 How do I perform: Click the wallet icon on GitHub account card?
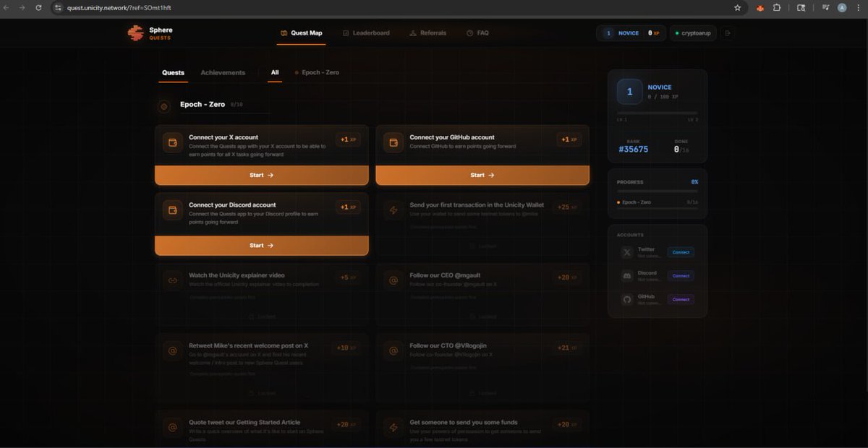[393, 142]
